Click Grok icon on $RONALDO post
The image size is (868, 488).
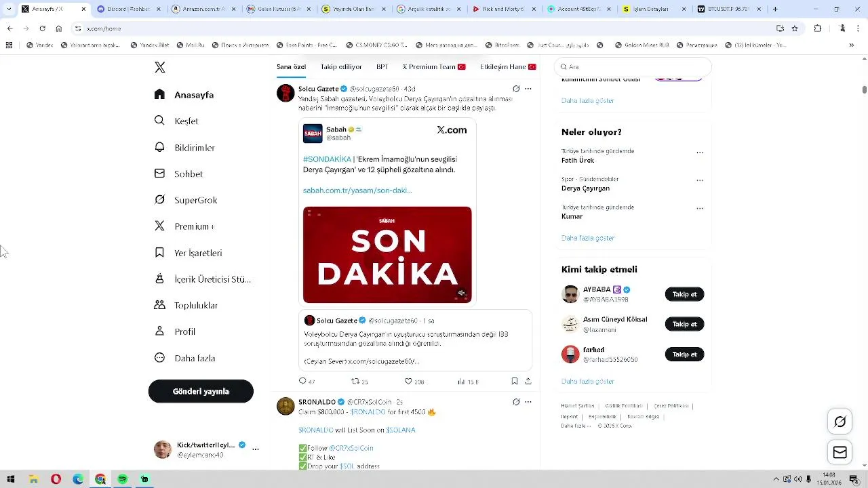516,402
